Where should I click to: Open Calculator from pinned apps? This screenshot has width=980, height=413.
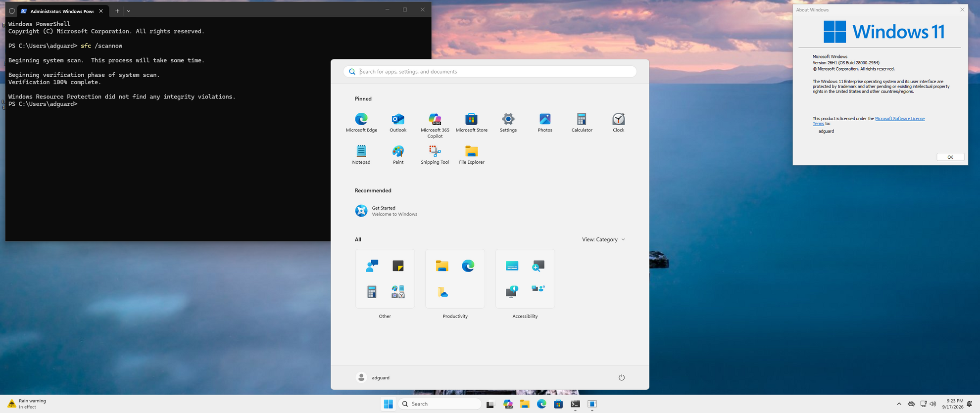point(582,123)
